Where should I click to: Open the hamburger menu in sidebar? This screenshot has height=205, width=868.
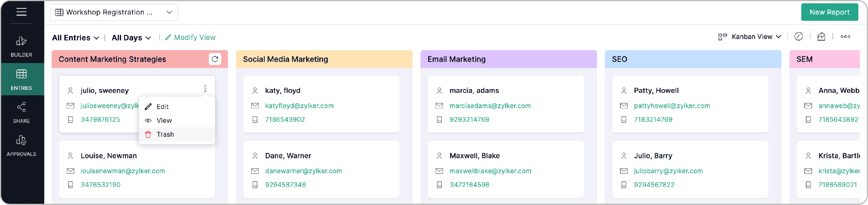(21, 12)
